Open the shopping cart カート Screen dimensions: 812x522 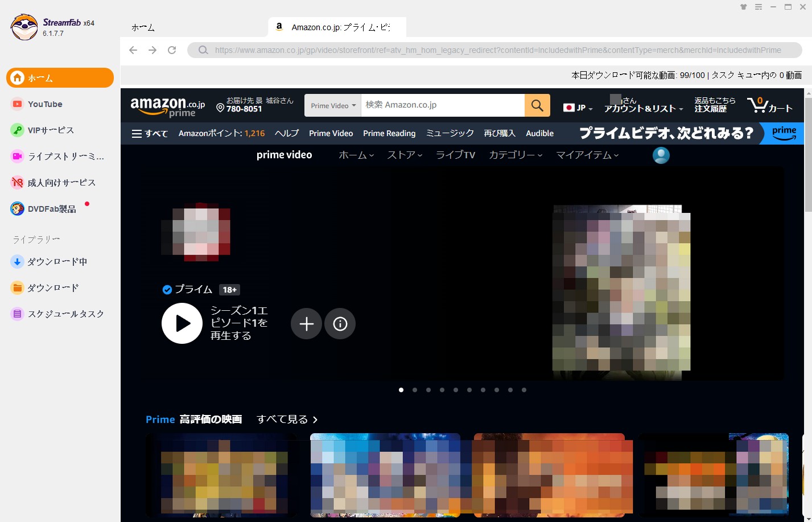(770, 105)
